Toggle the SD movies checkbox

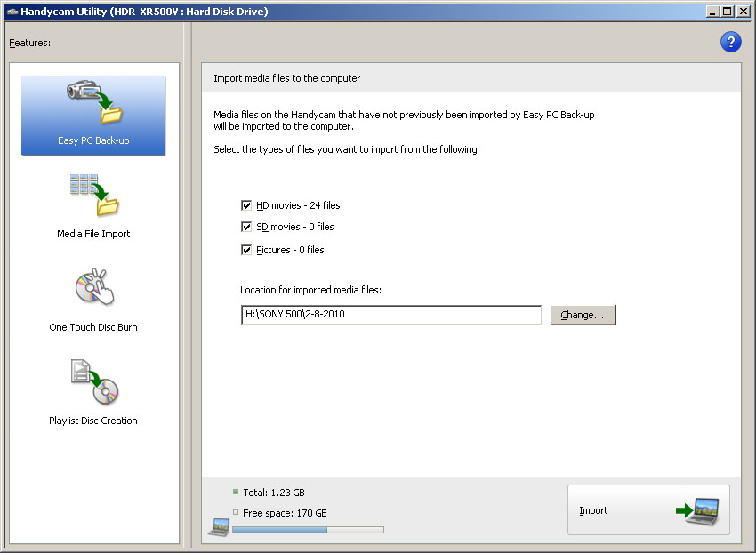pos(246,227)
